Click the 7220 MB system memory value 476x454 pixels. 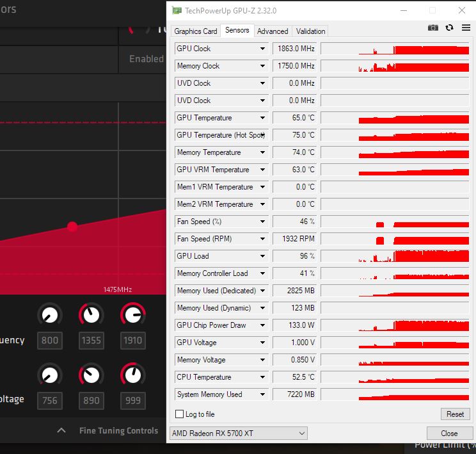click(295, 394)
